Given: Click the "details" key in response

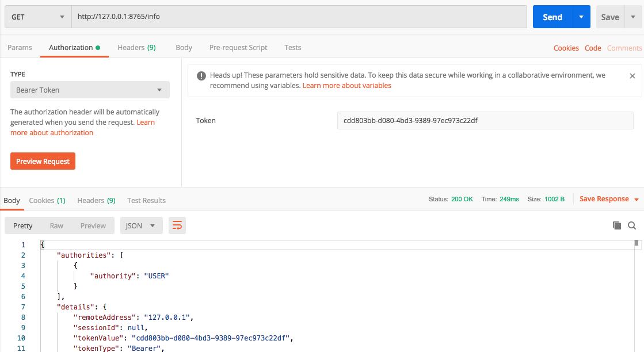Looking at the screenshot, I should (75, 307).
